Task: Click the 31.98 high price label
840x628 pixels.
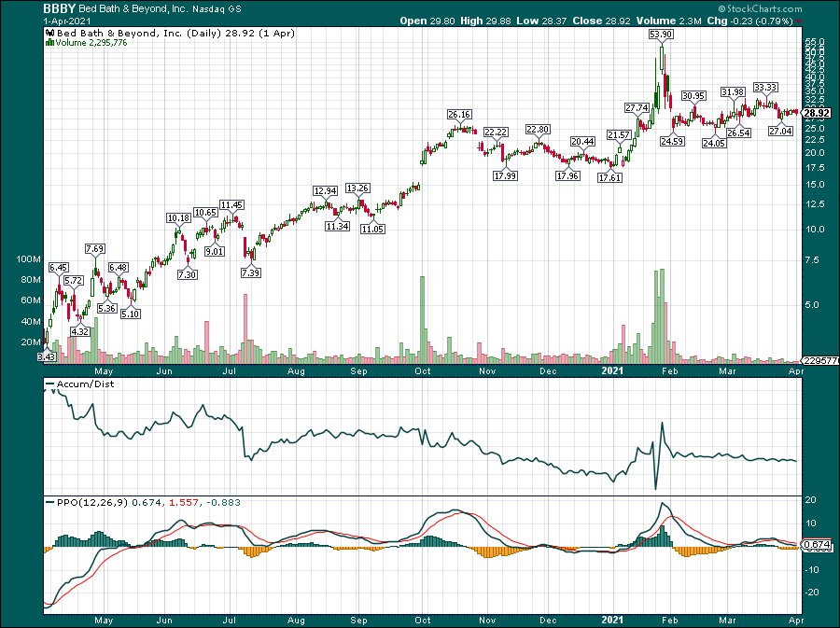Action: pos(733,92)
